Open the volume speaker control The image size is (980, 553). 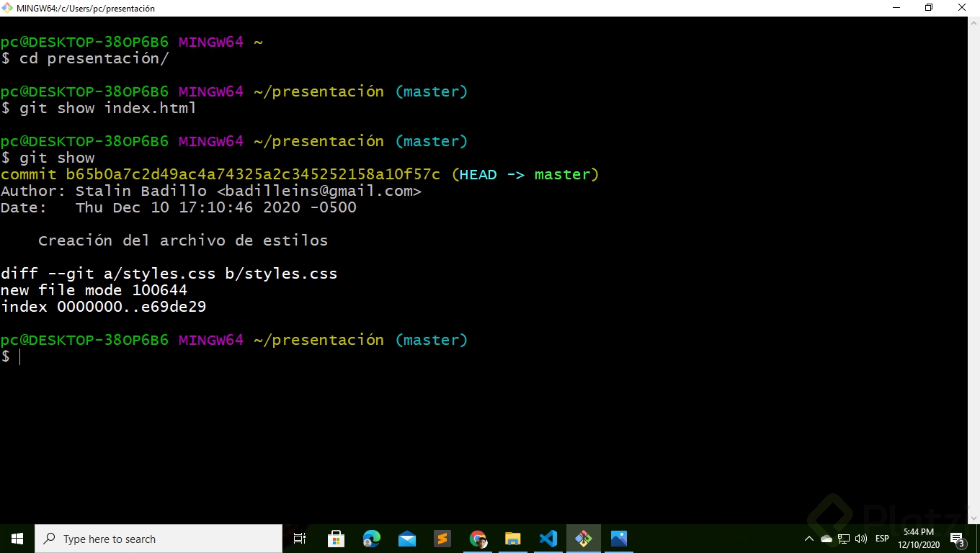(860, 539)
